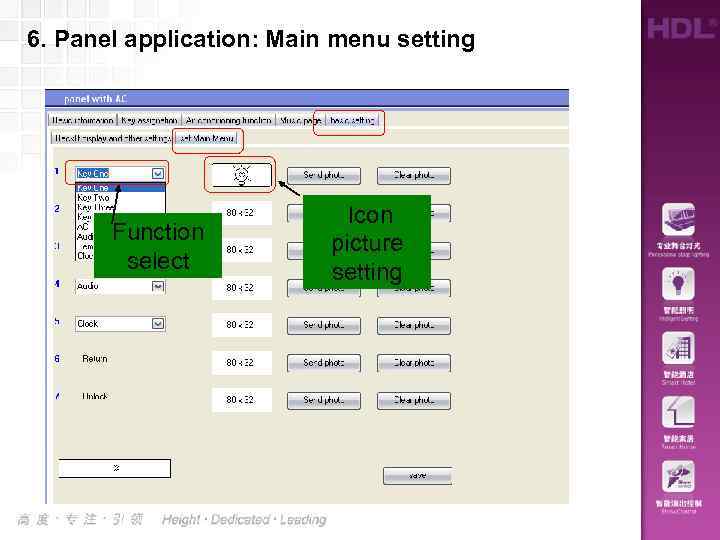Viewport: 720px width, 540px height.
Task: Expand the row 5 Clock dropdown arrow
Action: click(158, 324)
